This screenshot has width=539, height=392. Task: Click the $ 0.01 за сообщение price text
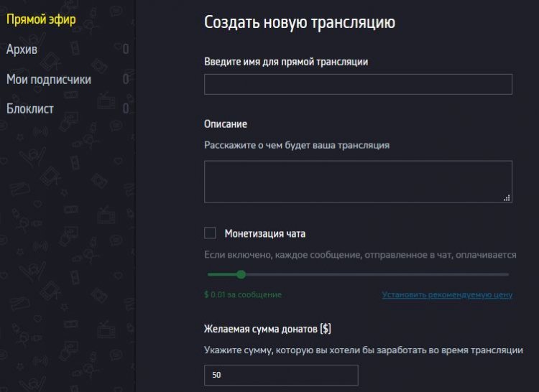coord(243,294)
